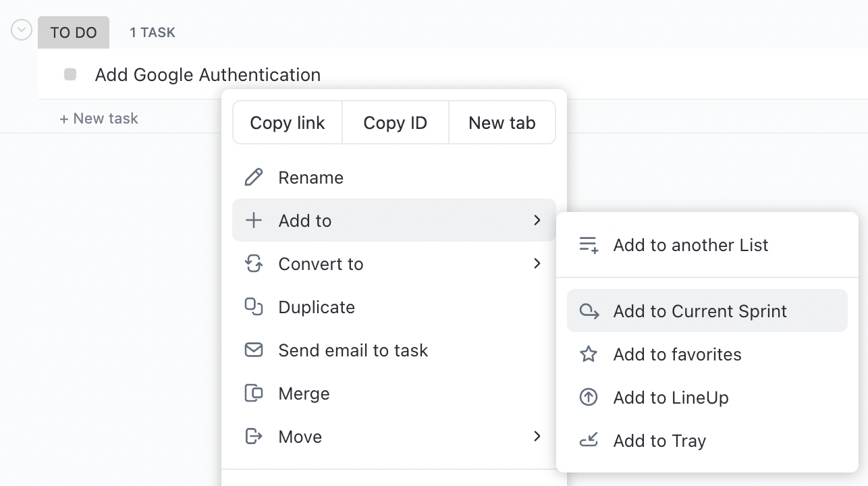This screenshot has height=486, width=868.
Task: Expand the Move submenu arrow
Action: 537,436
